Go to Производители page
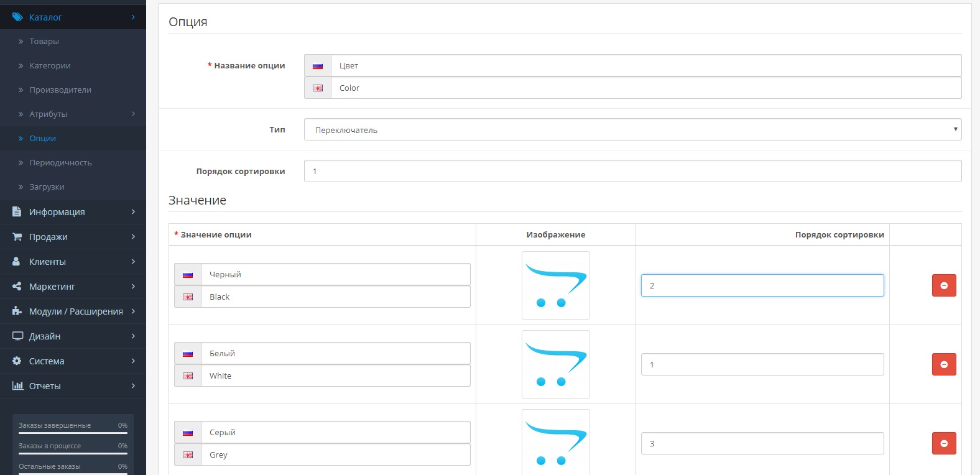 click(x=60, y=90)
